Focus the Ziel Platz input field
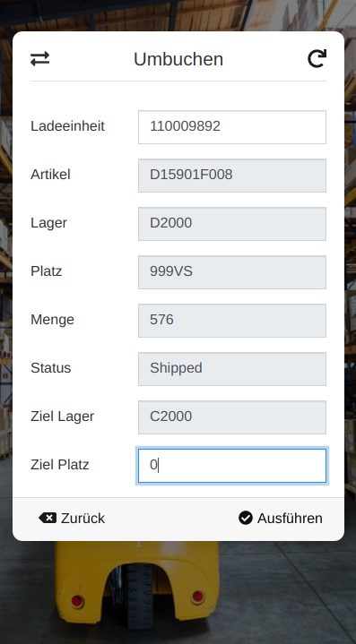356x644 pixels. coord(232,466)
